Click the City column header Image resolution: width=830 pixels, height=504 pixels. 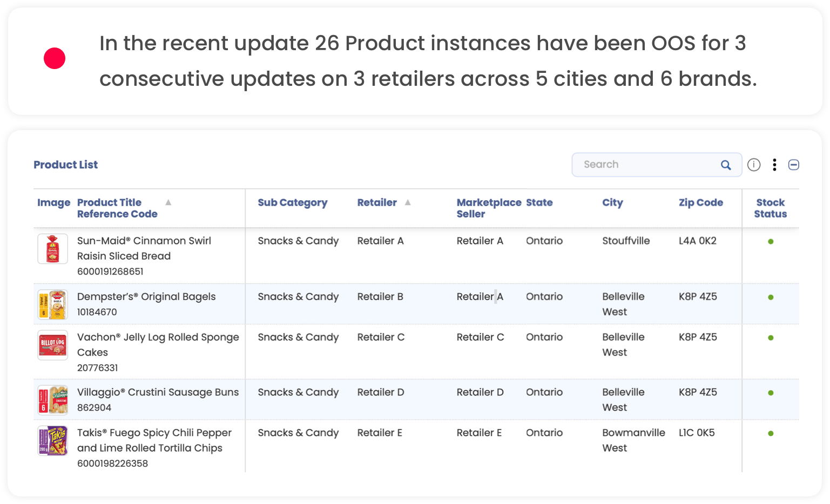[612, 203]
